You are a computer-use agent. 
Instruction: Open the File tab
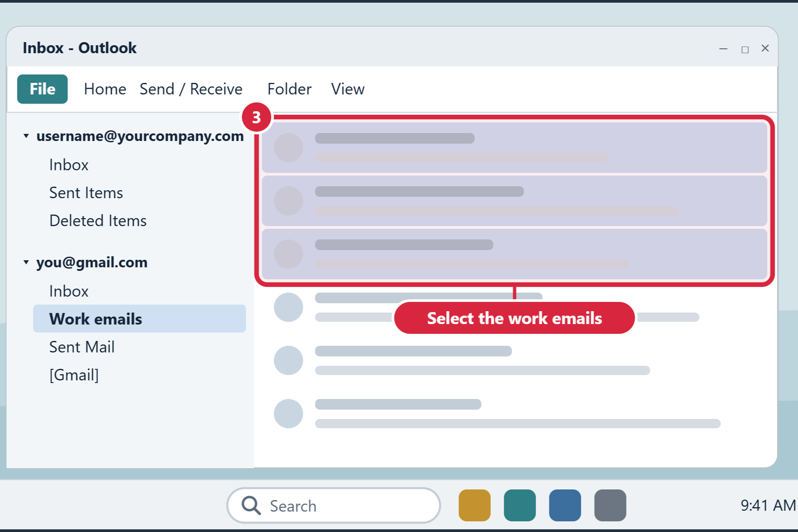click(x=43, y=89)
